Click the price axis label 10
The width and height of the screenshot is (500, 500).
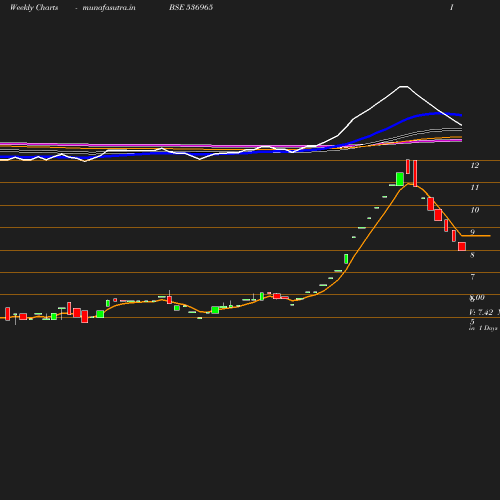pos(475,210)
